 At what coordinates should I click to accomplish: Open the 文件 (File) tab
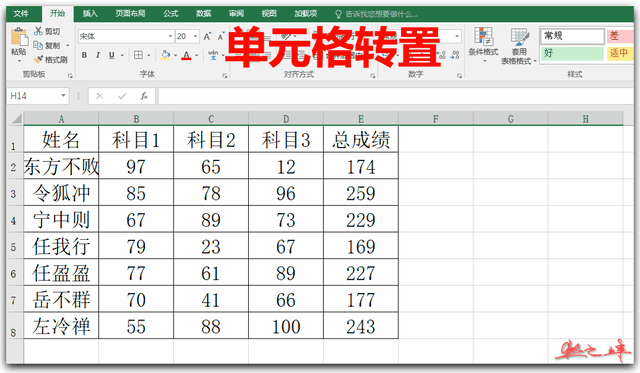click(x=21, y=13)
